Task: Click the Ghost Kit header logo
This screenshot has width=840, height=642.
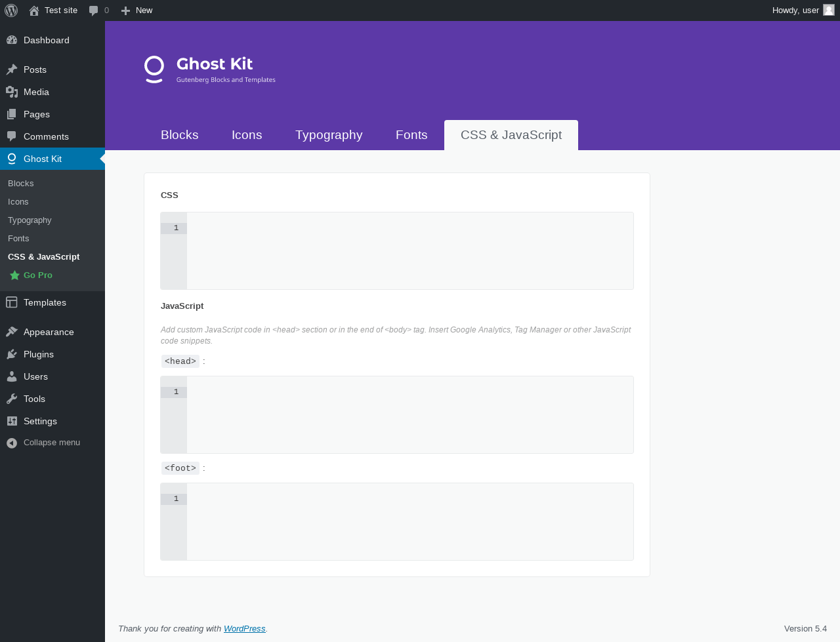Action: 210,70
